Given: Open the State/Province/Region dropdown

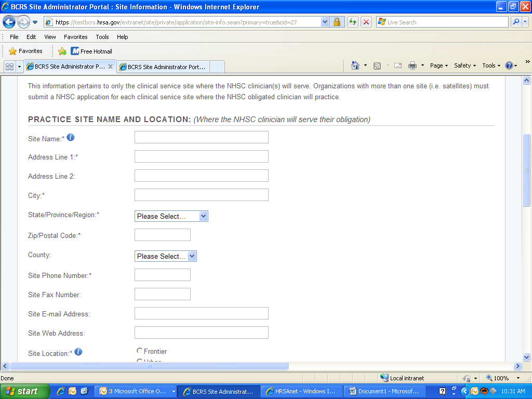Looking at the screenshot, I should [171, 216].
